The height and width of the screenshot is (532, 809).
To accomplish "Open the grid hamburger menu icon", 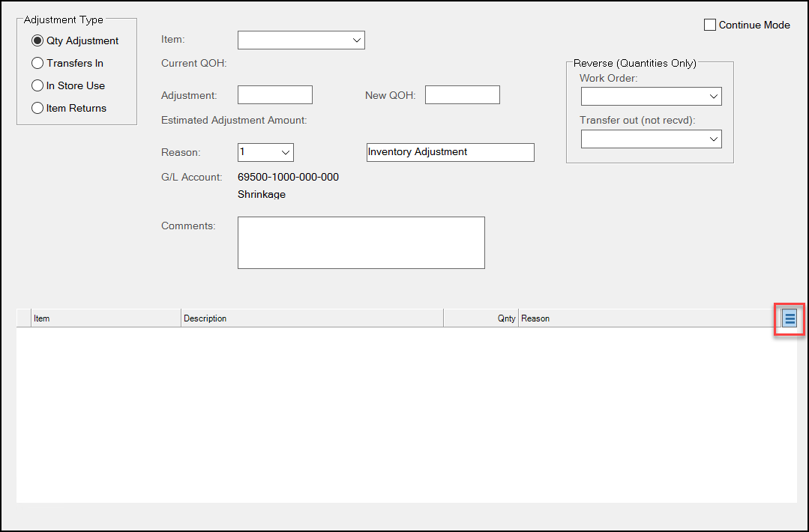I will click(790, 318).
